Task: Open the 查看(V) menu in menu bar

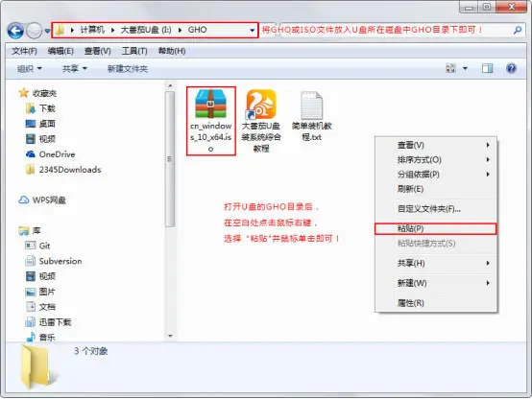Action: [x=97, y=51]
